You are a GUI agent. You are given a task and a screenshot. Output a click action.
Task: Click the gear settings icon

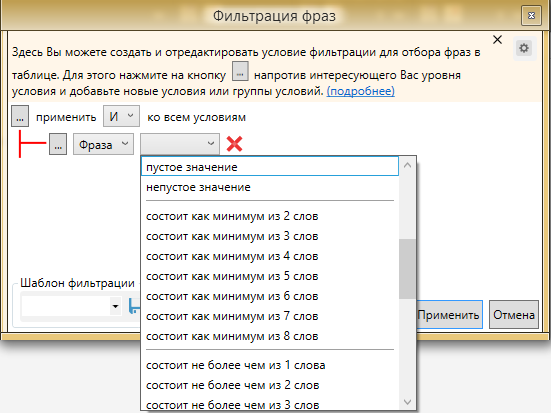(524, 48)
